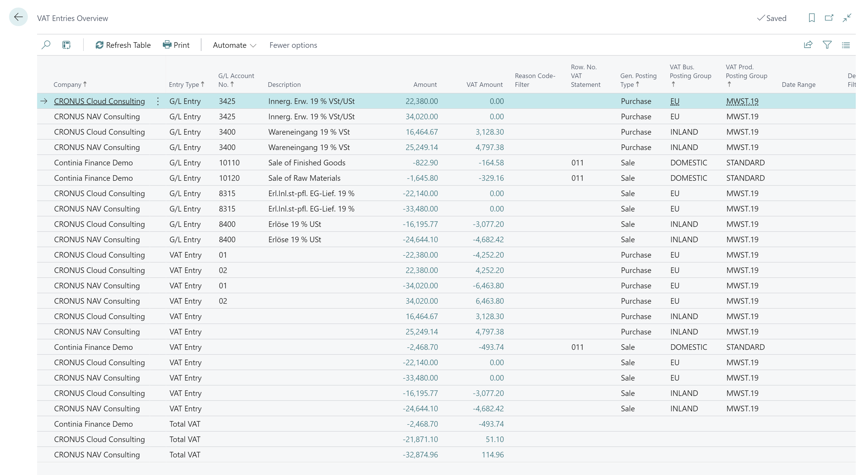Sort by Gen. Posting Type header
The width and height of the screenshot is (868, 475).
(x=638, y=80)
